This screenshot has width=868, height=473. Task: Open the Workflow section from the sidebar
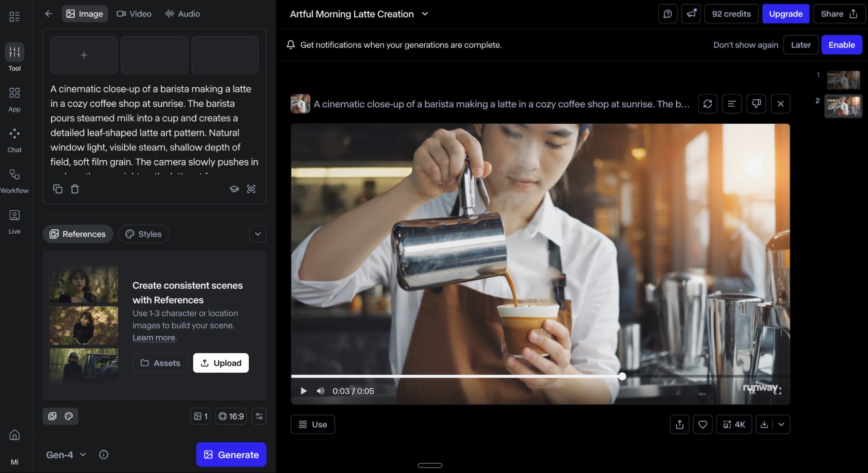pos(14,179)
